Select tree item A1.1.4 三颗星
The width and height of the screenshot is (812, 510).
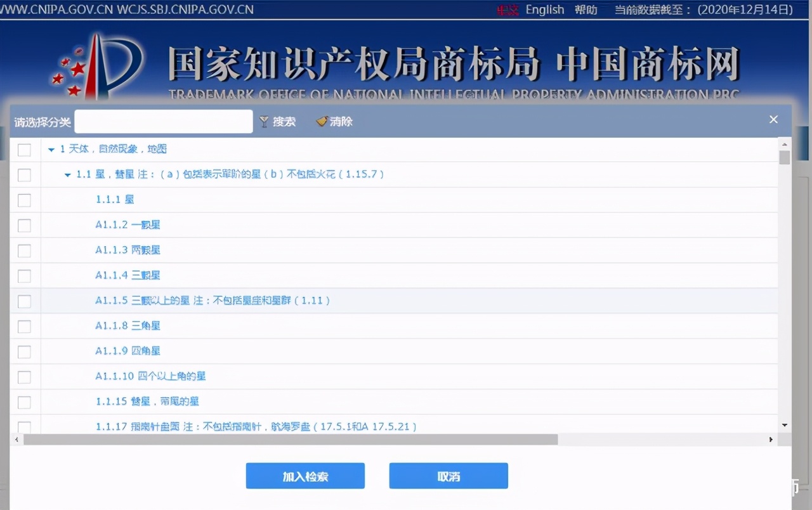point(128,275)
